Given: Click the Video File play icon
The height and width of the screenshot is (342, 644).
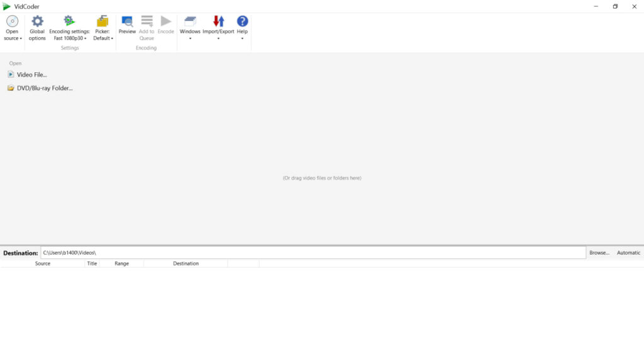Looking at the screenshot, I should point(11,74).
